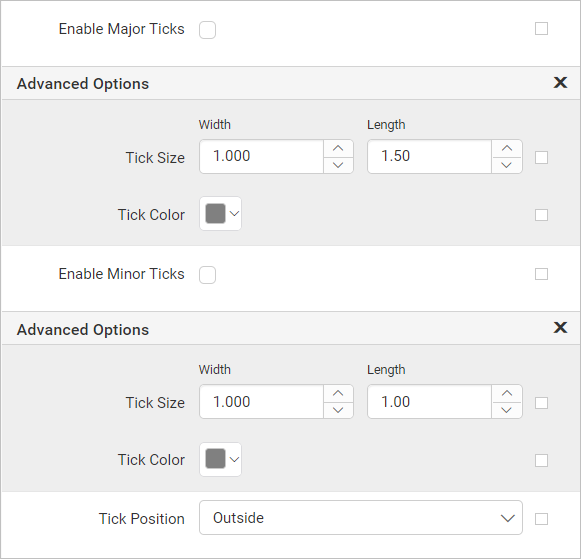The image size is (581, 559).
Task: Decrease major tick Length with down arrow
Action: 507,165
